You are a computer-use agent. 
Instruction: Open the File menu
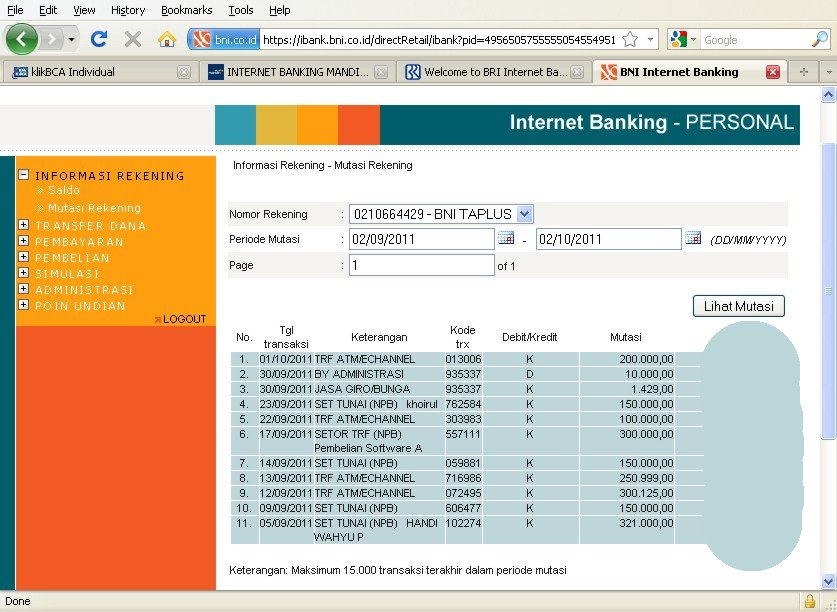pos(15,10)
